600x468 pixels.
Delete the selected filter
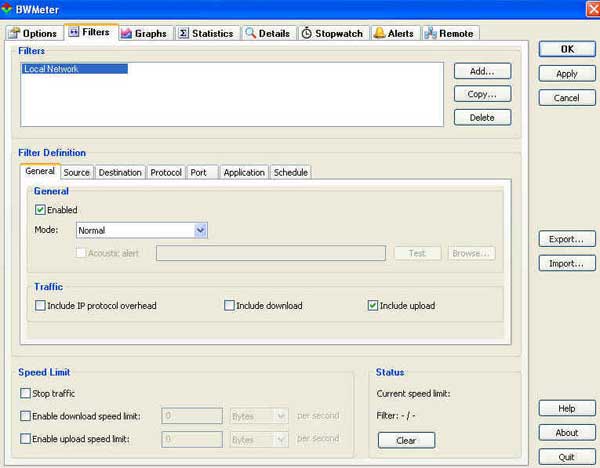click(x=482, y=117)
